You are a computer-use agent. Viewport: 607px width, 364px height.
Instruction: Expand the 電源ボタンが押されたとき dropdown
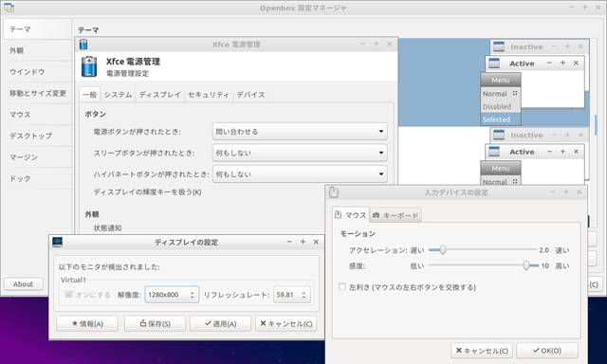pos(300,132)
